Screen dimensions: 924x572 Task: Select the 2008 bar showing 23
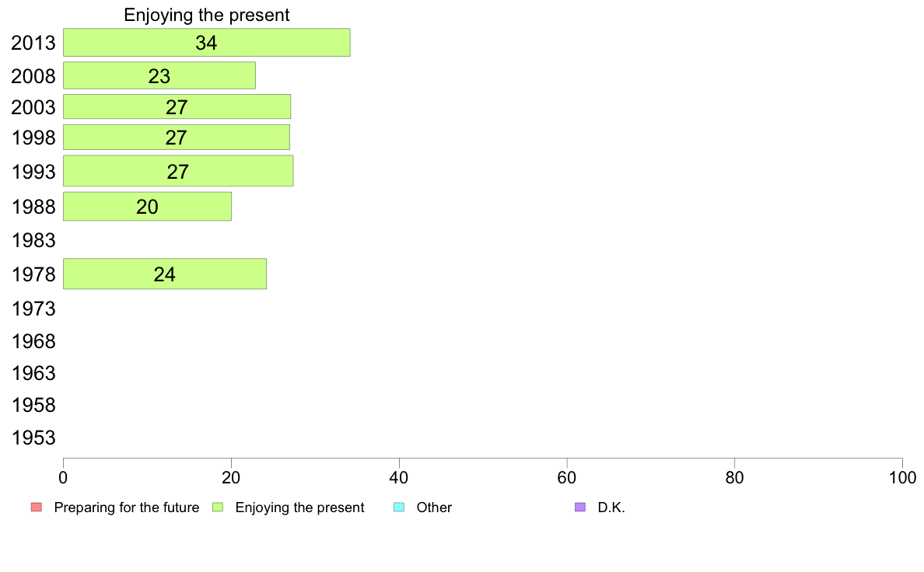tap(159, 75)
